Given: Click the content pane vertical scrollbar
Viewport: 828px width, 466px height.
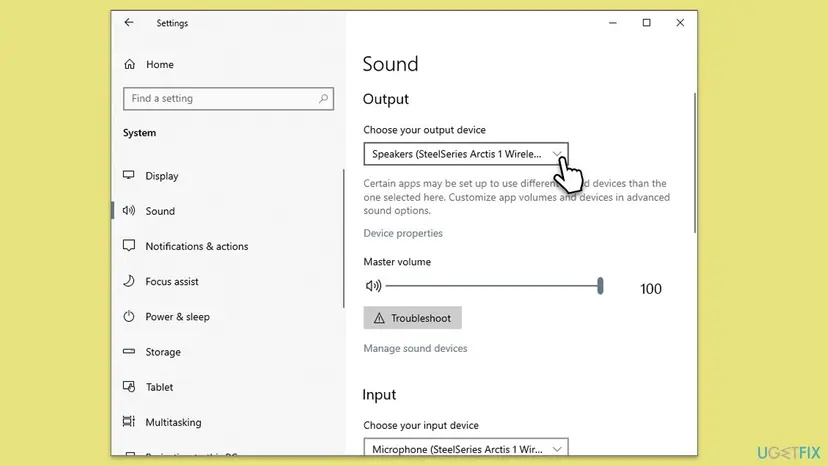Looking at the screenshot, I should pos(694,163).
